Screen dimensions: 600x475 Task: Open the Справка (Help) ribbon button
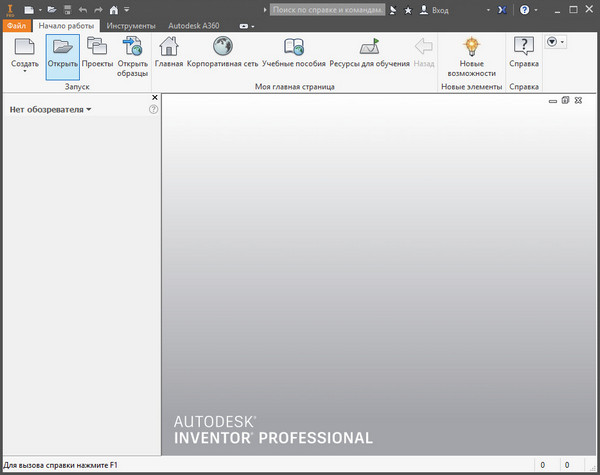(523, 52)
